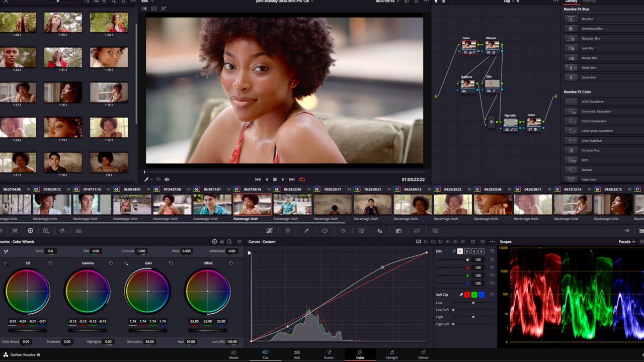Switch to the Fusion page

coord(329,354)
